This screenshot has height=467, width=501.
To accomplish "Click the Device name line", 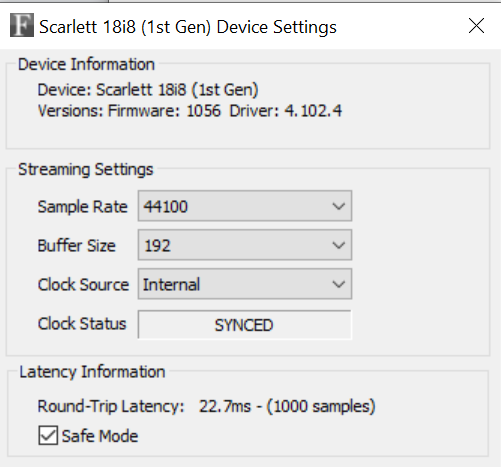I will pos(148,90).
